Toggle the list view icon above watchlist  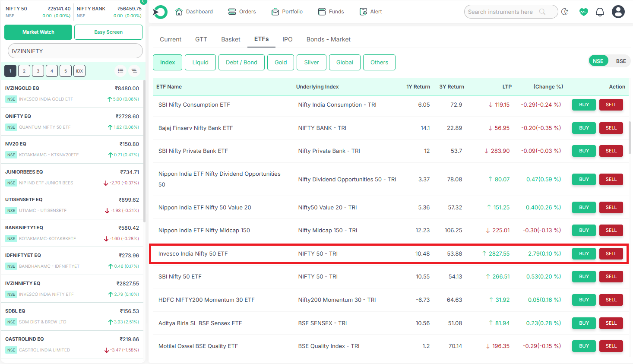click(120, 70)
